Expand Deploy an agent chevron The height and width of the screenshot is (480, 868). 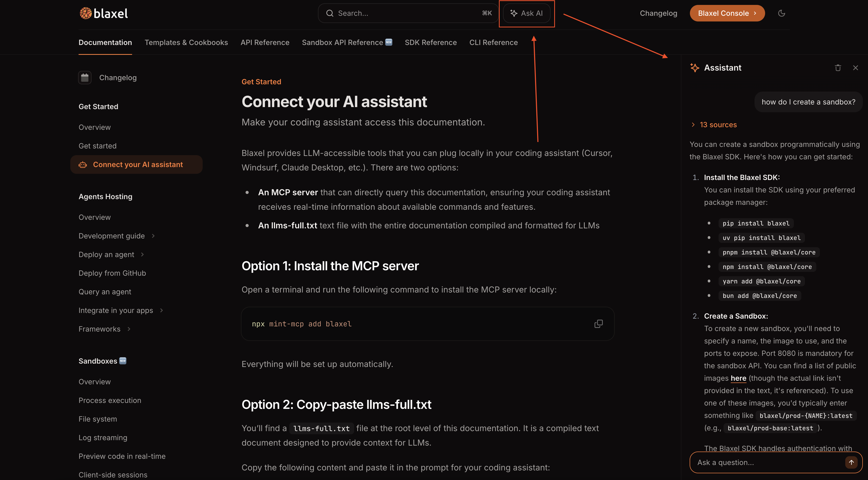(x=142, y=254)
